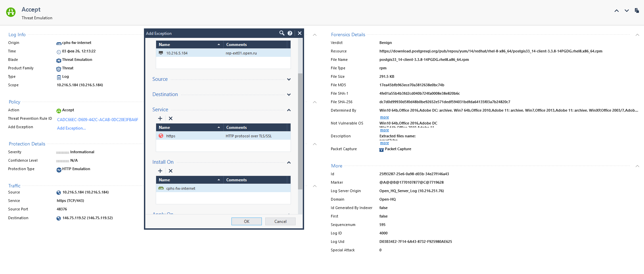
Task: Click OK to confirm the exception
Action: 247,221
